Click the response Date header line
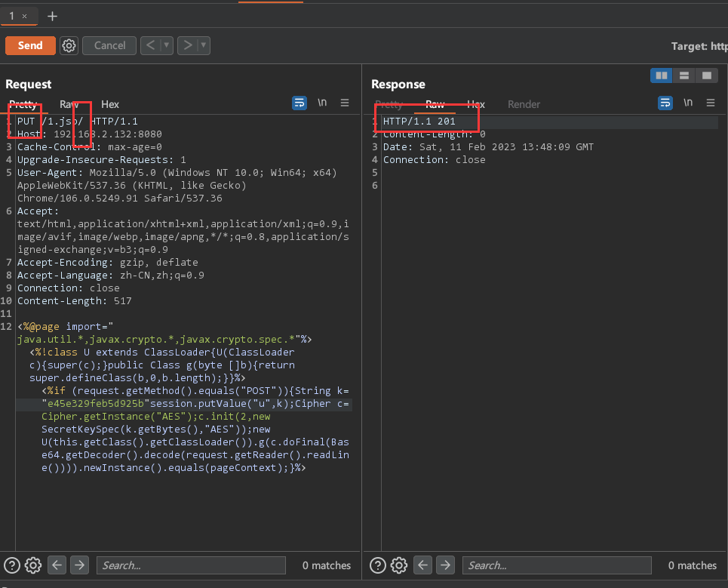 488,146
